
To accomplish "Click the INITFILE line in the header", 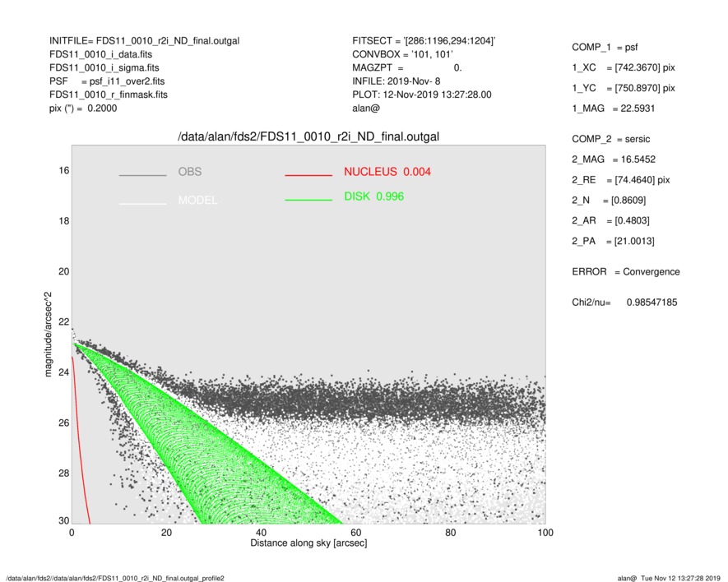I will tap(145, 40).
